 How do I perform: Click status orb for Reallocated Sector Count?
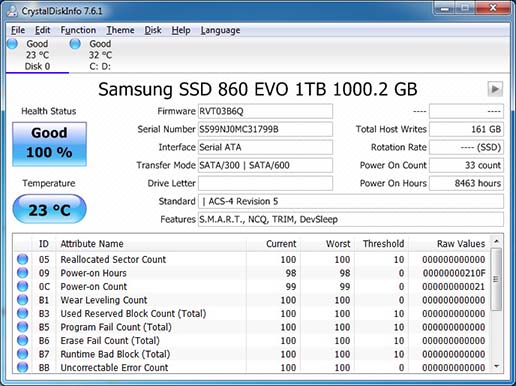pos(23,259)
